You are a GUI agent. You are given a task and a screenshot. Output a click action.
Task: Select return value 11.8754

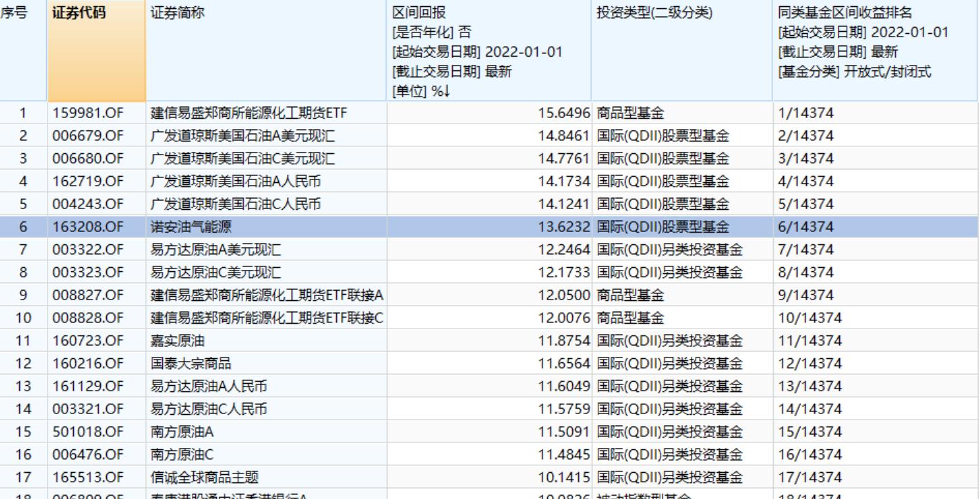pyautogui.click(x=564, y=341)
